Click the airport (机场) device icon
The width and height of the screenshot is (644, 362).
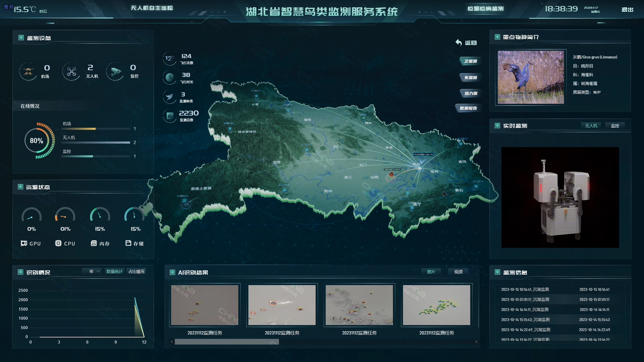(x=28, y=71)
